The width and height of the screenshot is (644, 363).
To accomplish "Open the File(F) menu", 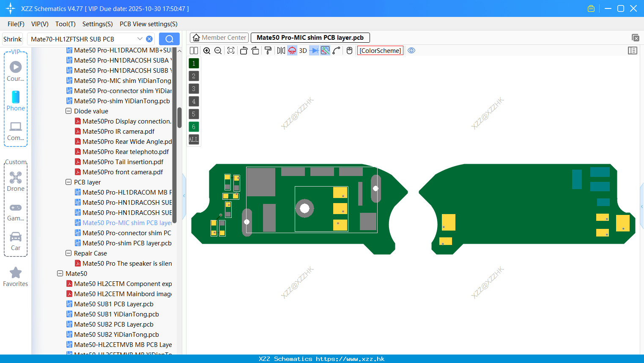I will coord(16,24).
